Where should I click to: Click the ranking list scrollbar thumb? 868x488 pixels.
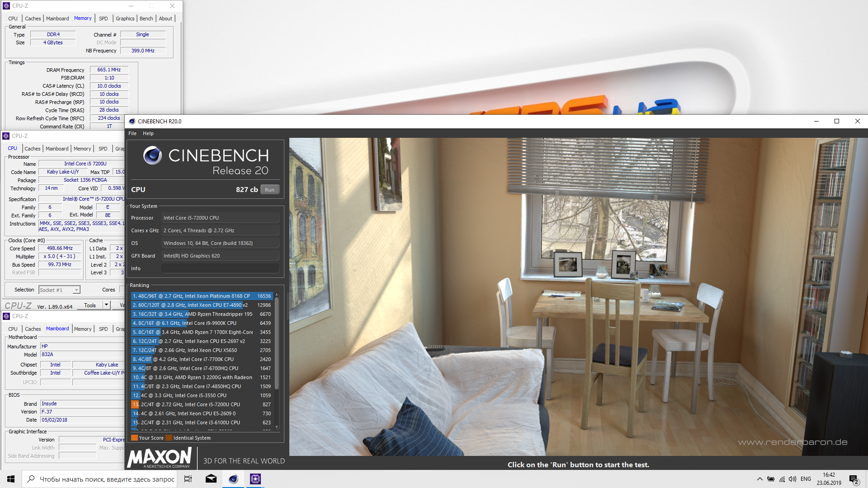pos(276,343)
